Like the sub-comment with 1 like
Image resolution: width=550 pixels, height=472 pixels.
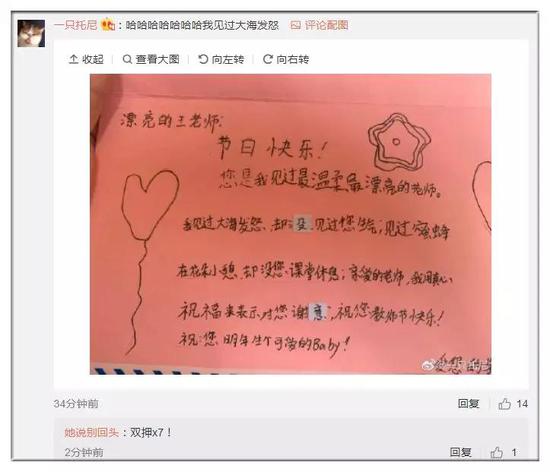(503, 452)
